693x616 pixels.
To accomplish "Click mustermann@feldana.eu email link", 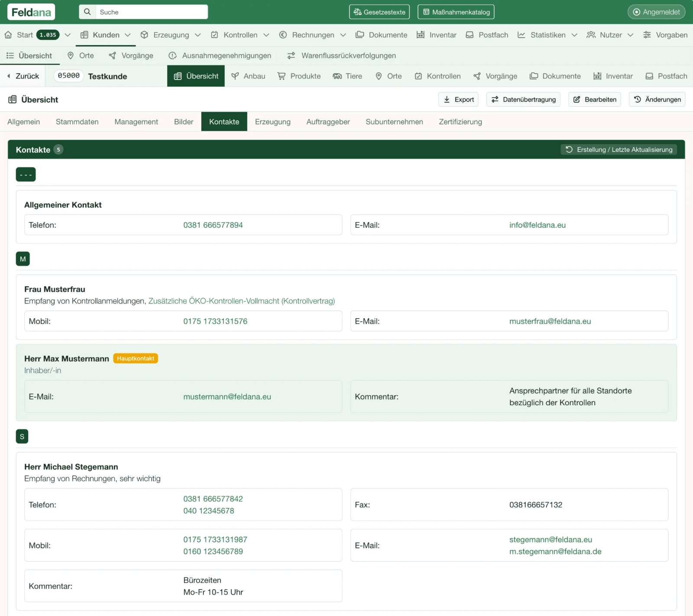I will pos(227,397).
